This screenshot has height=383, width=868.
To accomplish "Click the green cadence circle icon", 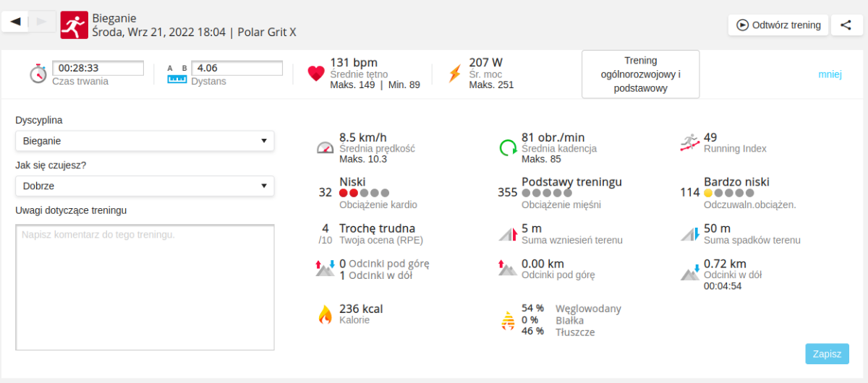I will [x=508, y=148].
